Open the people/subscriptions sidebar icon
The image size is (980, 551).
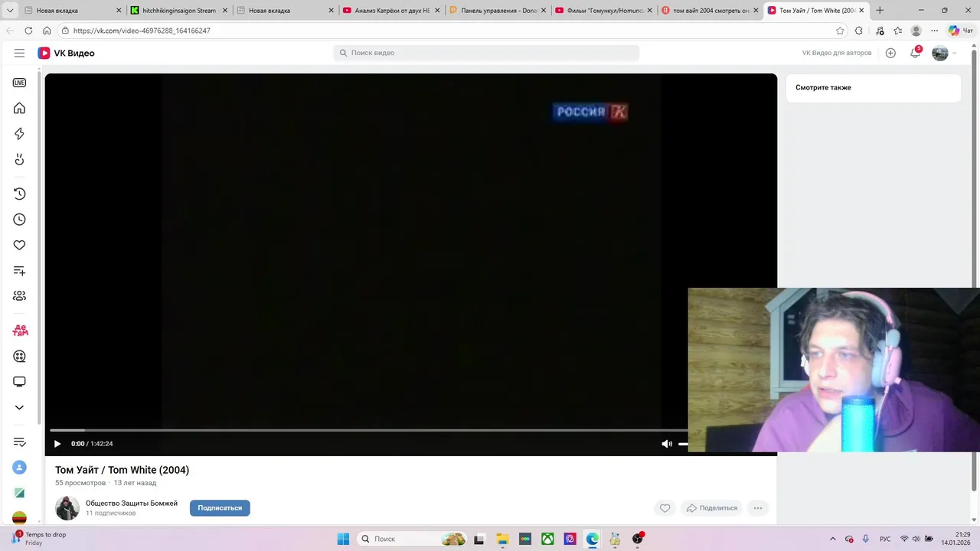(x=19, y=296)
